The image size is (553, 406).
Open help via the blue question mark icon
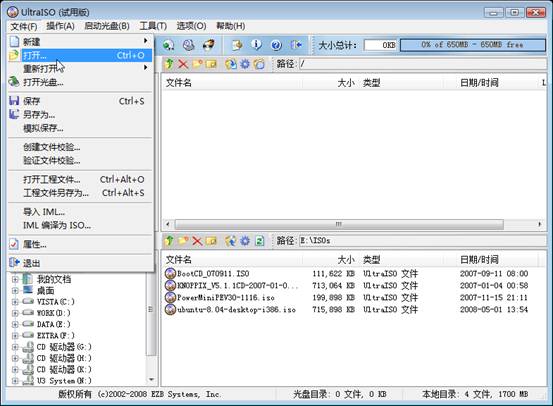276,45
